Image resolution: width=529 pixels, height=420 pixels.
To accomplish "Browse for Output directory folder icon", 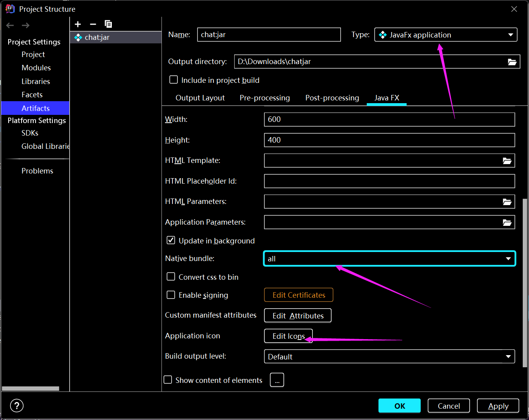I will [x=512, y=62].
